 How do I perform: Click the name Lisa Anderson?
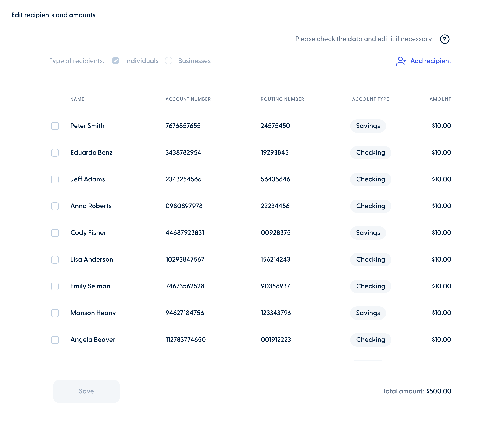click(92, 260)
